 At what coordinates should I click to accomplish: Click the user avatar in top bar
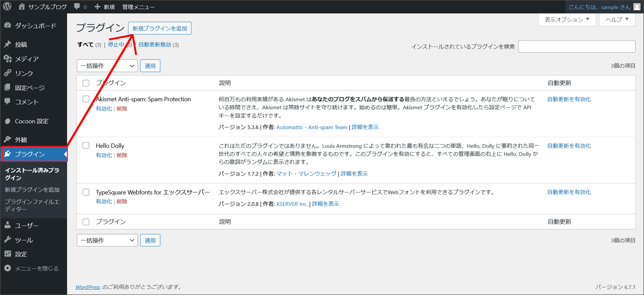tap(637, 7)
